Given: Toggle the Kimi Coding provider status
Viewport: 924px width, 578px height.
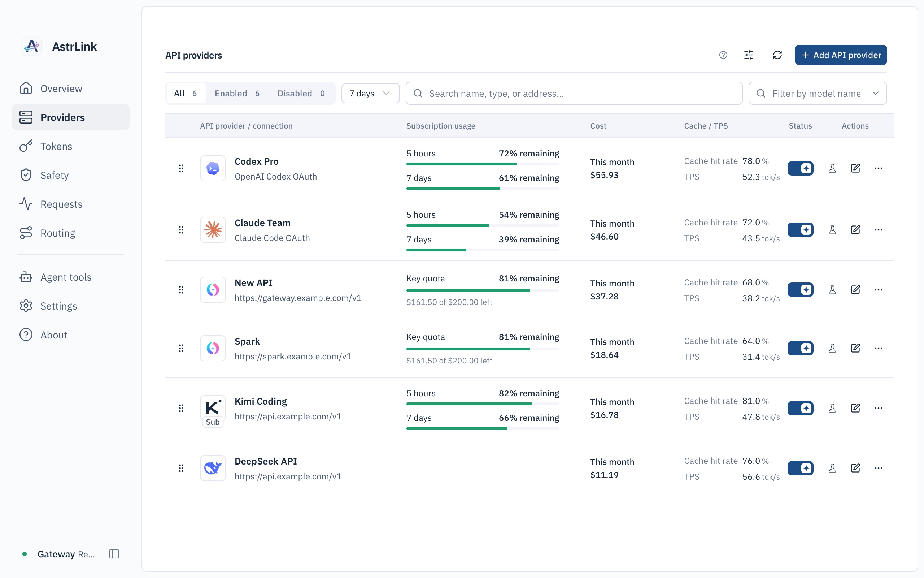Looking at the screenshot, I should 800,408.
